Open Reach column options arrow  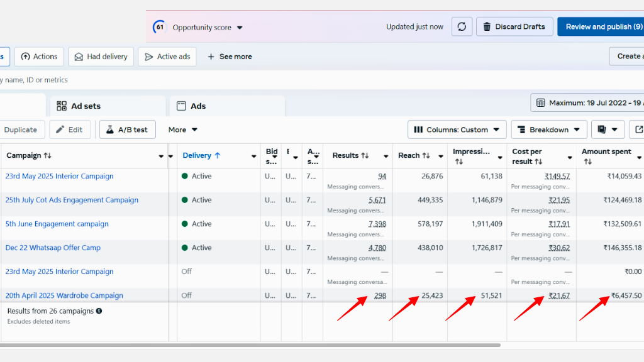point(440,156)
